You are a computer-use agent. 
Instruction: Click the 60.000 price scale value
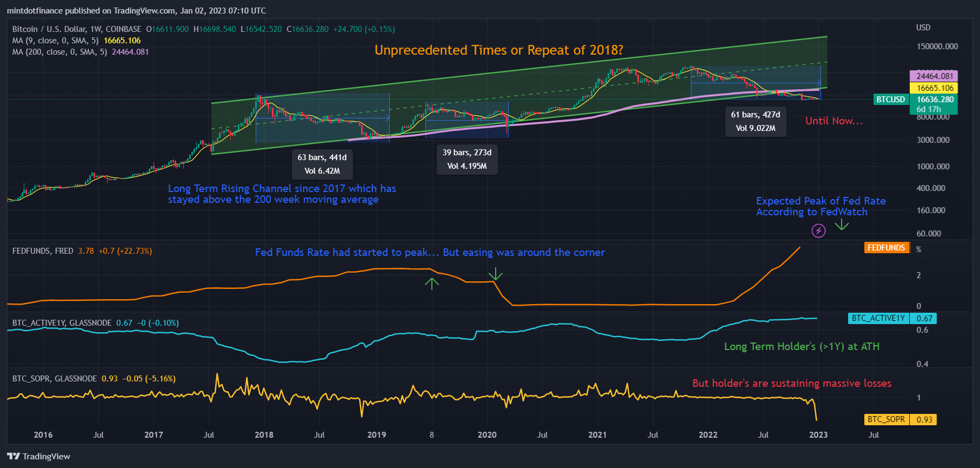[929, 234]
